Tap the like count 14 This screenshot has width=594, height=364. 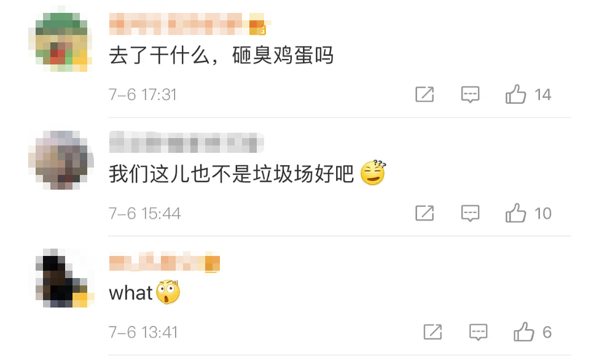[x=542, y=95]
